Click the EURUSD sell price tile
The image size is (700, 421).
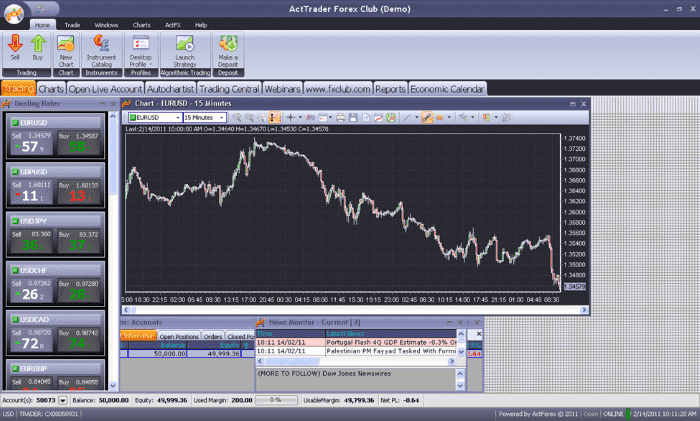[x=27, y=143]
